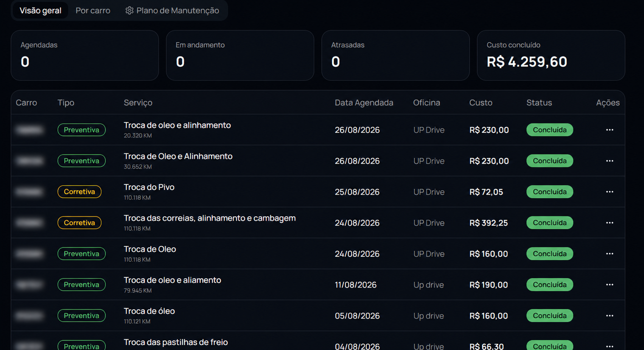This screenshot has width=644, height=350.
Task: Click the Em andamento summary card
Action: tap(240, 55)
